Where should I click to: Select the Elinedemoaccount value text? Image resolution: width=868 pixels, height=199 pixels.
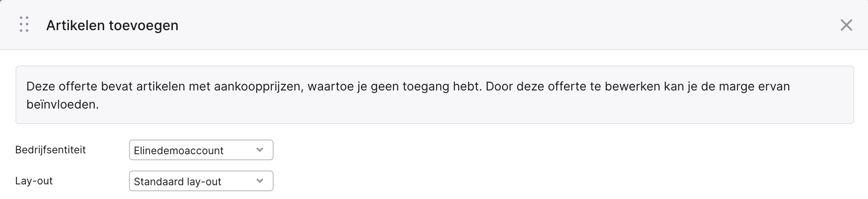coord(179,150)
